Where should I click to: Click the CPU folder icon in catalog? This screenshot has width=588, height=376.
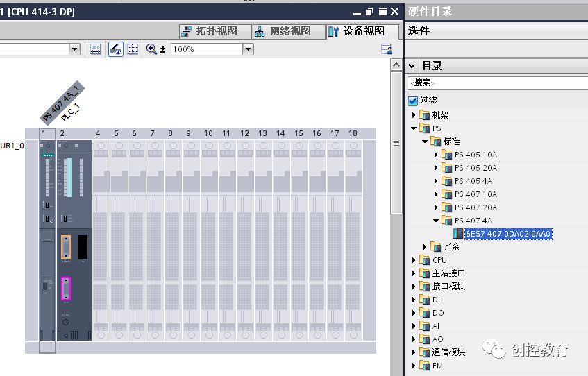424,259
